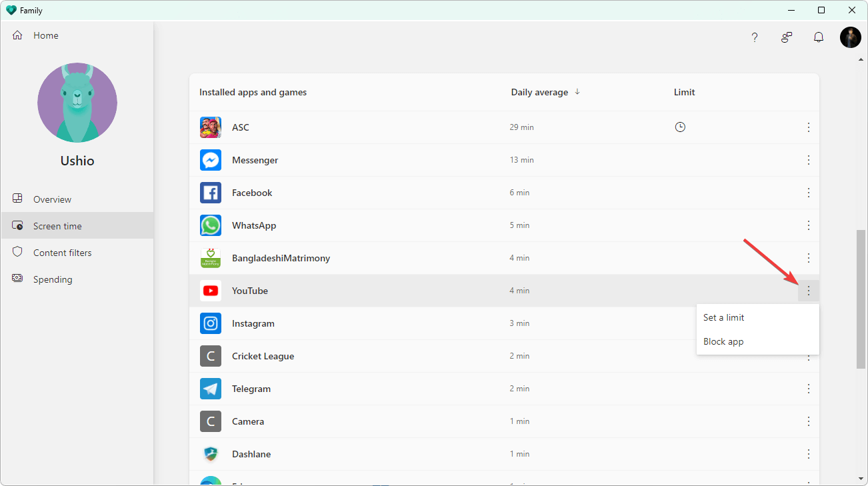Open the Spending section
This screenshot has width=868, height=486.
coord(77,279)
